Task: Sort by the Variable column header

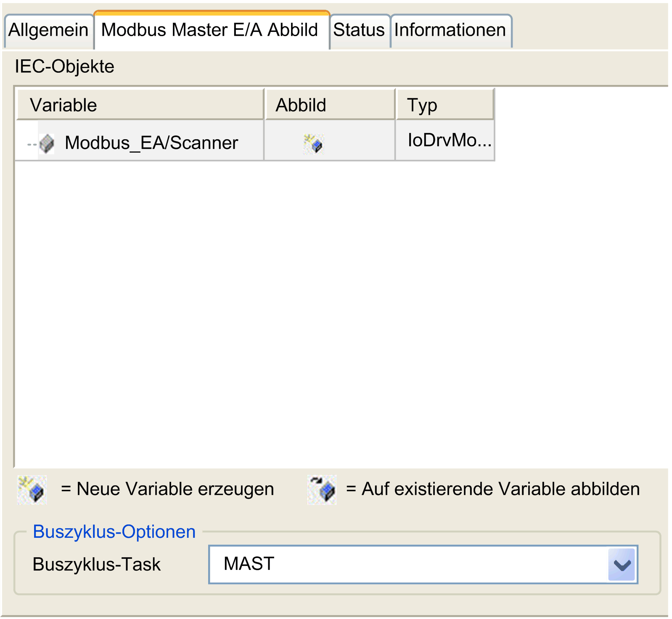Action: 140,105
